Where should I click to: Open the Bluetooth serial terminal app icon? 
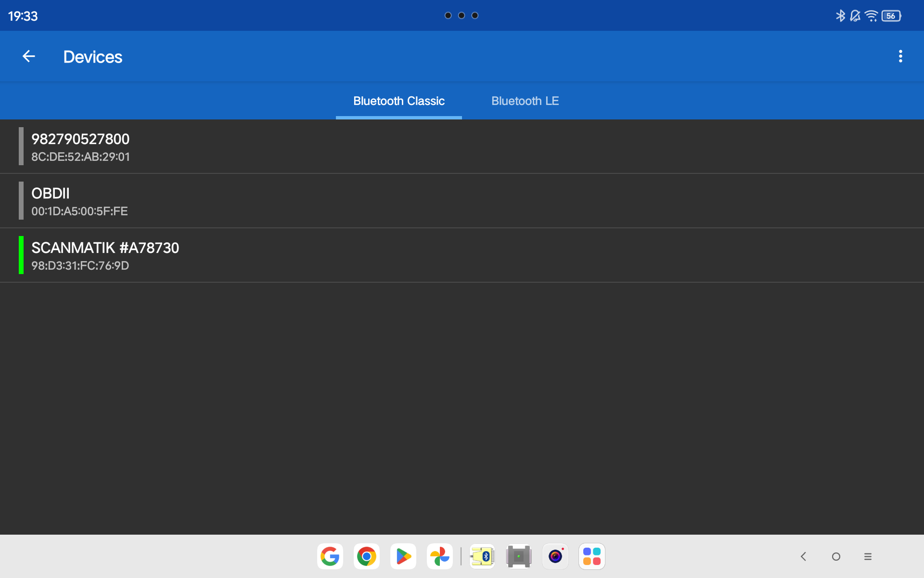pos(482,556)
